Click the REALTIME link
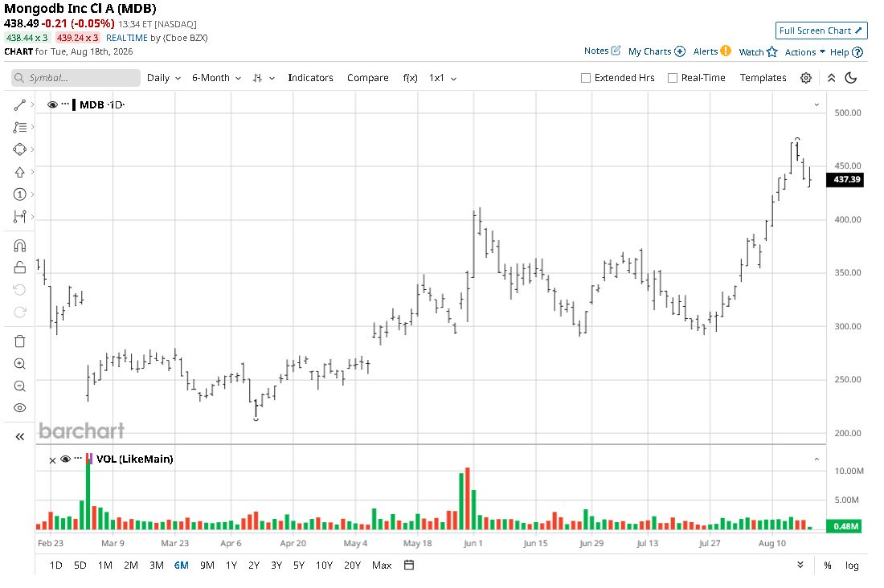The image size is (884, 588). pos(127,38)
